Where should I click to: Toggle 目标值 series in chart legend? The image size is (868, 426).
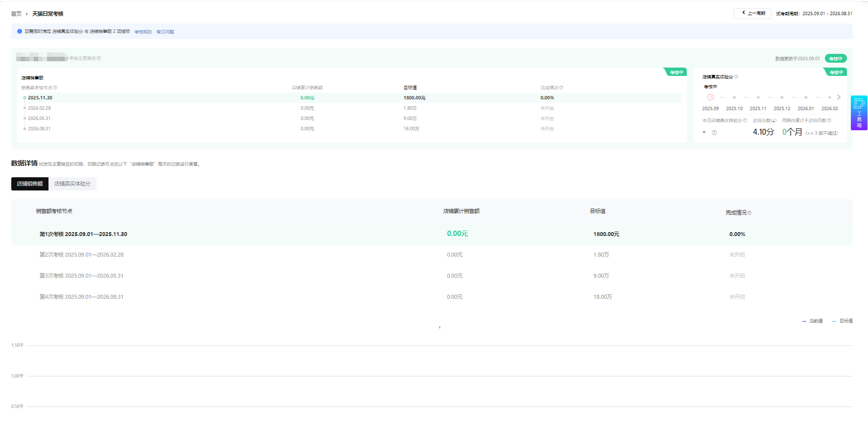(x=843, y=321)
